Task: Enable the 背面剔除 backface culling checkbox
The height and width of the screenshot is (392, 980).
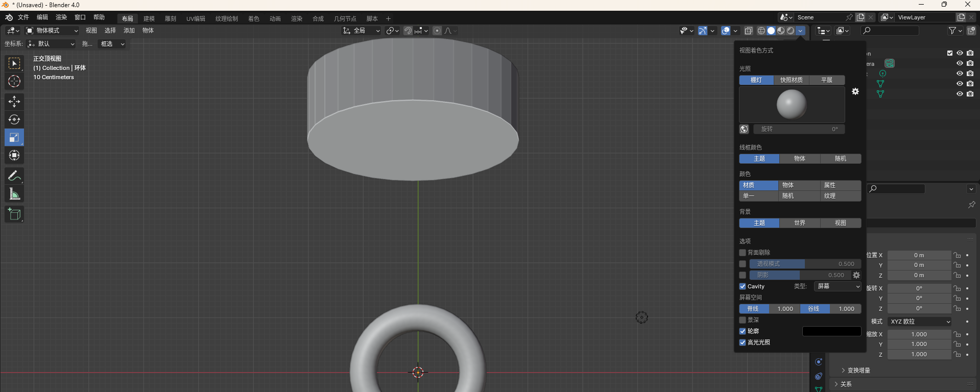Action: [x=743, y=253]
